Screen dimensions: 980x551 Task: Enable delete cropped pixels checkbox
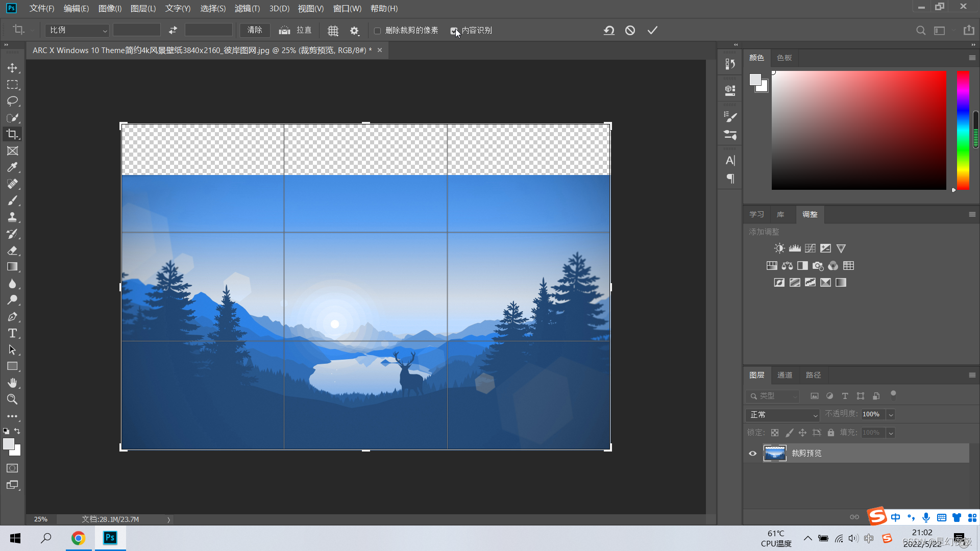(378, 31)
